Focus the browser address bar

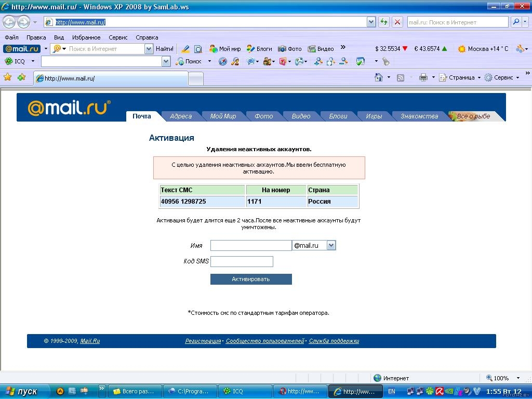click(x=206, y=22)
